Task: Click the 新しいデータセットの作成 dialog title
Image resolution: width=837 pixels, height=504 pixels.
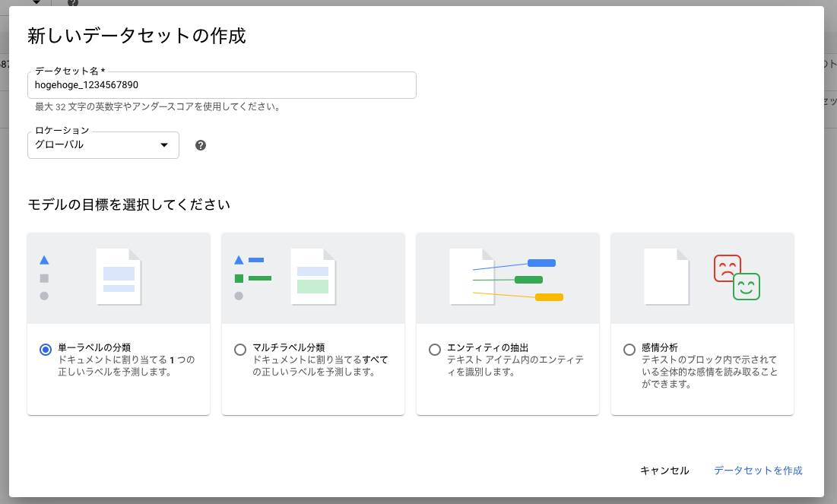Action: [x=137, y=36]
